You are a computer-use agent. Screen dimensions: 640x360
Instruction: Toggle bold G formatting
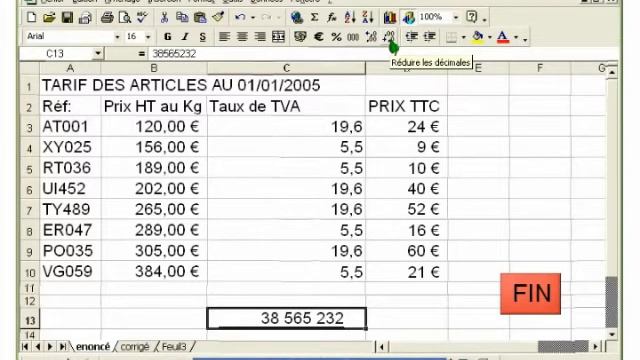coord(167,37)
